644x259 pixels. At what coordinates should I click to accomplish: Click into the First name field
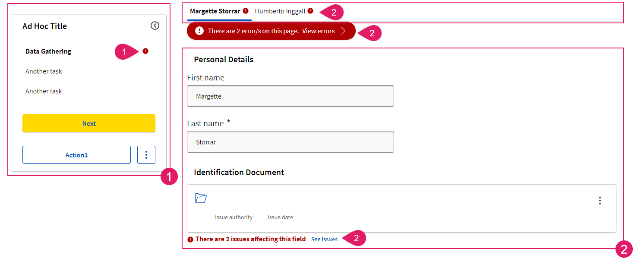click(290, 96)
